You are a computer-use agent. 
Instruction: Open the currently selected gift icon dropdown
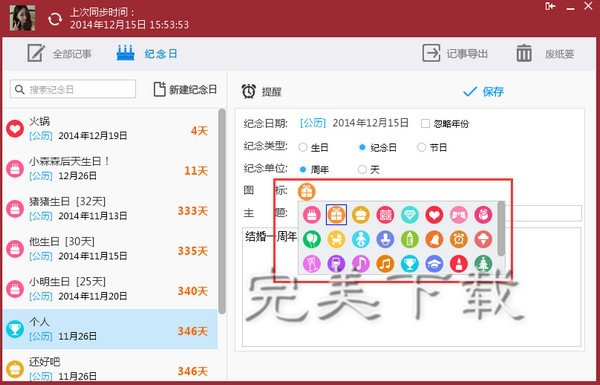[x=307, y=191]
